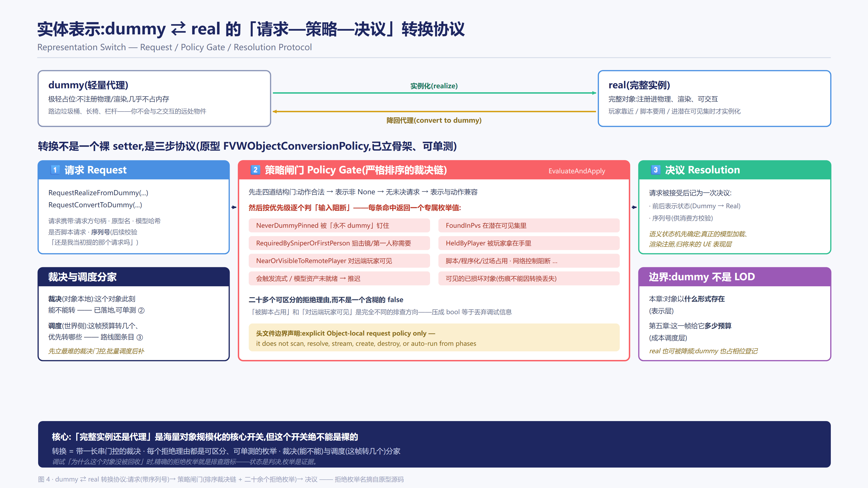Click the italic line real 也可被降频;dummy 也占相位登记
This screenshot has height=488, width=868.
(x=703, y=351)
